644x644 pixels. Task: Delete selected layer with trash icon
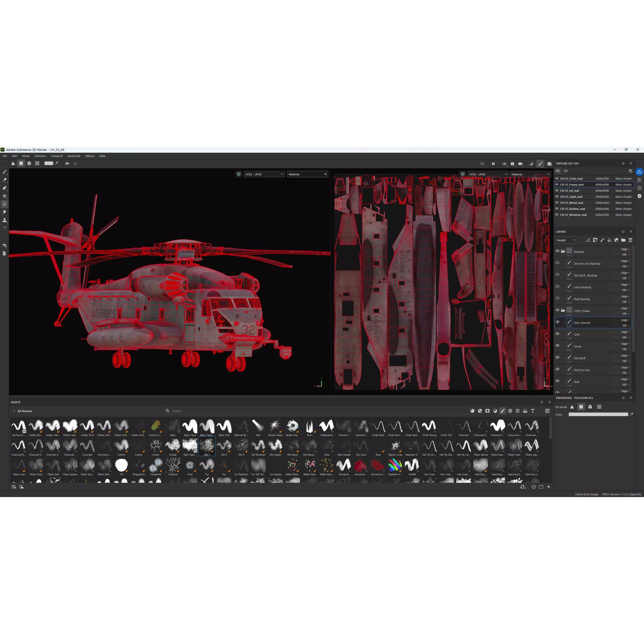pos(630,240)
